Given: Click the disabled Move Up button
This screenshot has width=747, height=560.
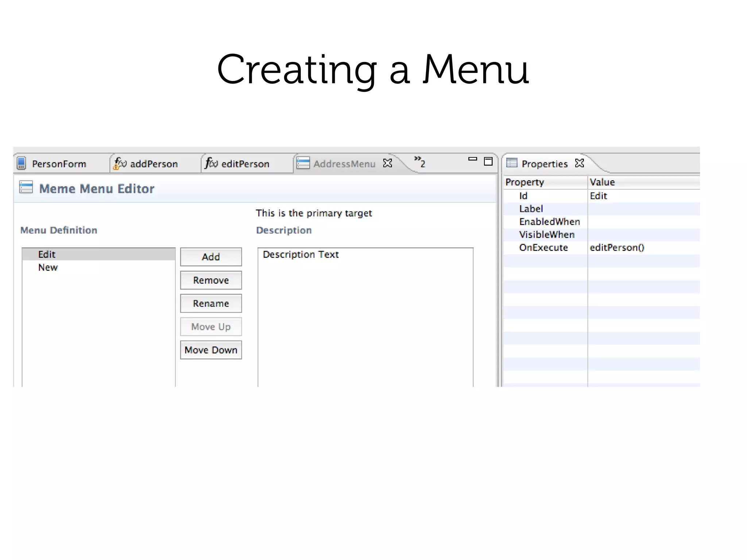Looking at the screenshot, I should [x=211, y=327].
